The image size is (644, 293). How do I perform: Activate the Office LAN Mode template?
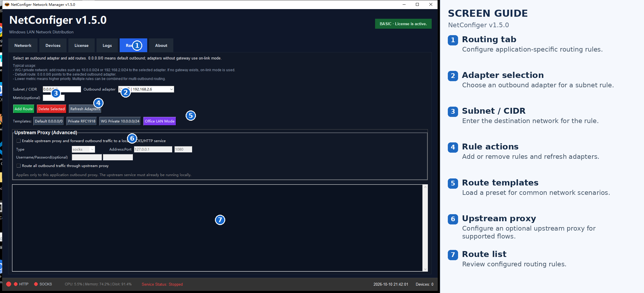pyautogui.click(x=160, y=121)
